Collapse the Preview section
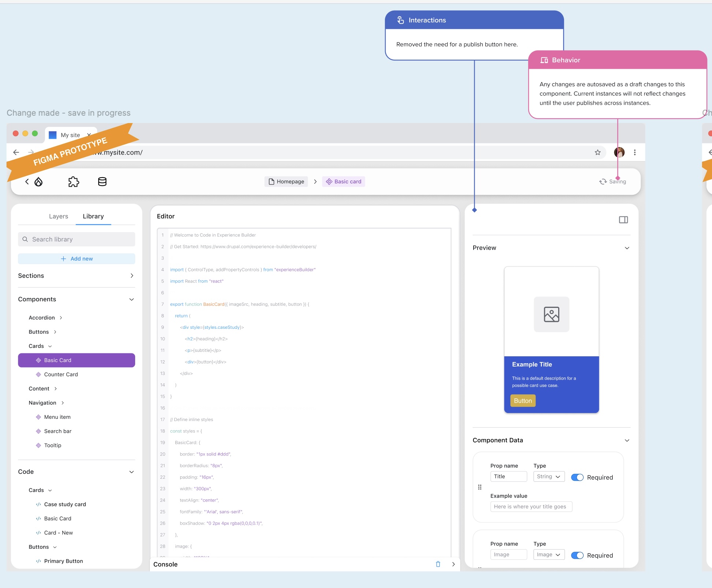Image resolution: width=712 pixels, height=588 pixels. [x=627, y=248]
